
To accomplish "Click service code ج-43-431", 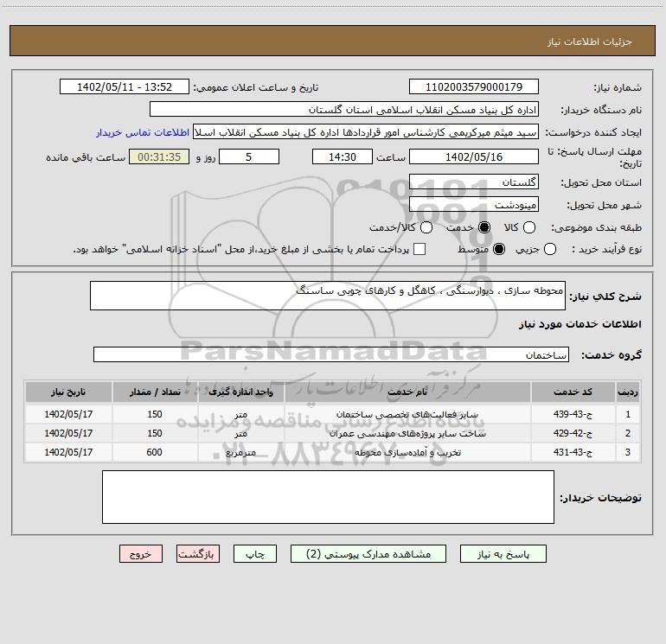I will (573, 453).
